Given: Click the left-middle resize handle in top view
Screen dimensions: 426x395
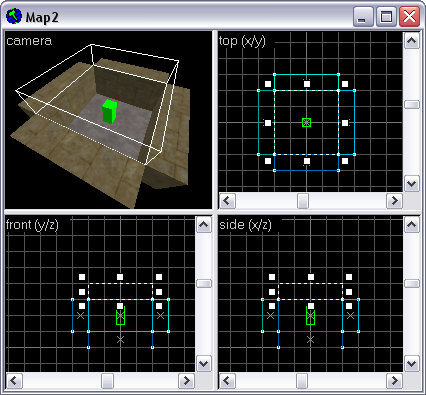Looking at the screenshot, I should click(x=268, y=123).
